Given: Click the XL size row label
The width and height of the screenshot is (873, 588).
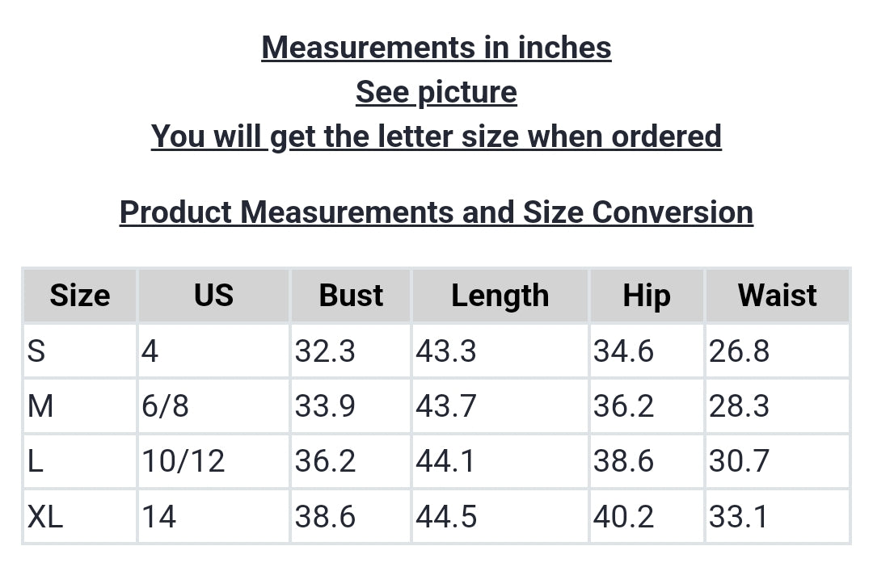Looking at the screenshot, I should 45,516.
